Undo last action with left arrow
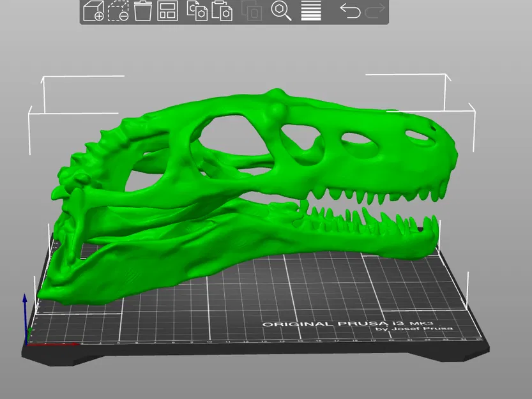 click(350, 11)
